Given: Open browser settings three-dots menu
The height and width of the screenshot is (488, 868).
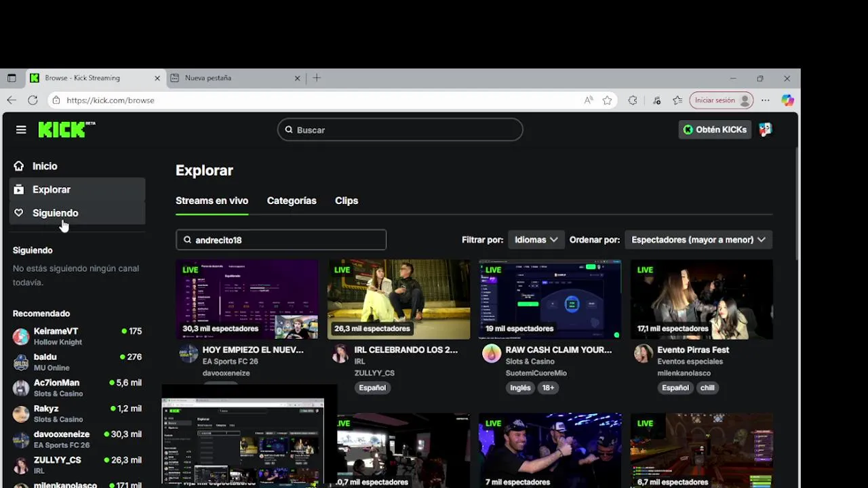Looking at the screenshot, I should pos(766,100).
